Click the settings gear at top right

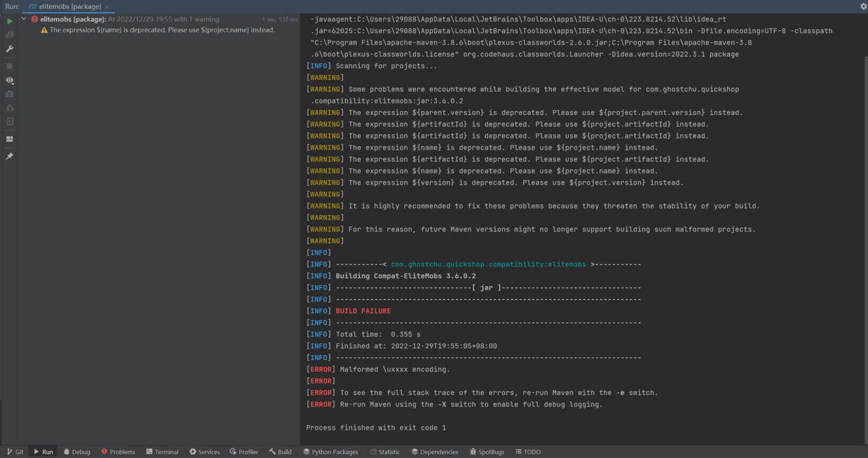(863, 6)
